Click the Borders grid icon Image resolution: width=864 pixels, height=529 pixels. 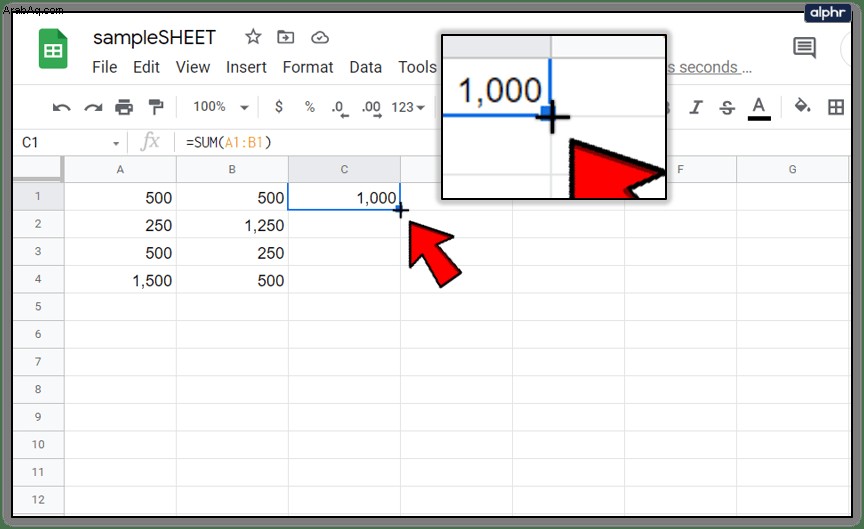tap(836, 107)
